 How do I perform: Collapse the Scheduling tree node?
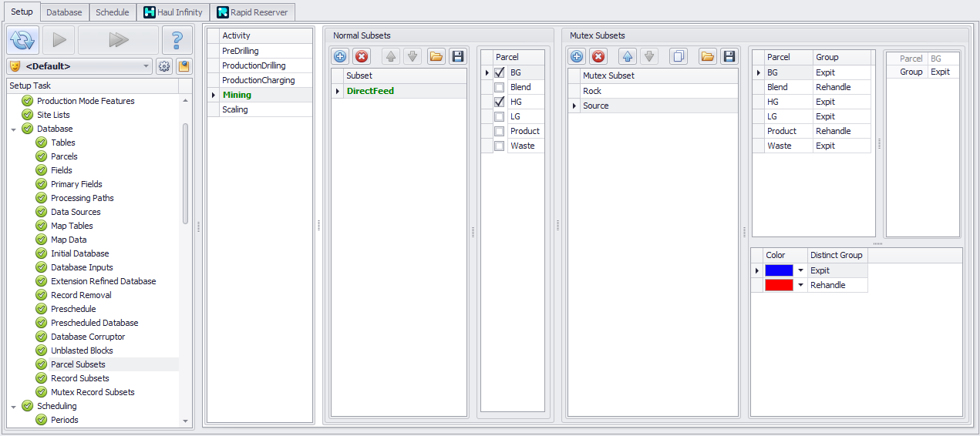(x=14, y=406)
